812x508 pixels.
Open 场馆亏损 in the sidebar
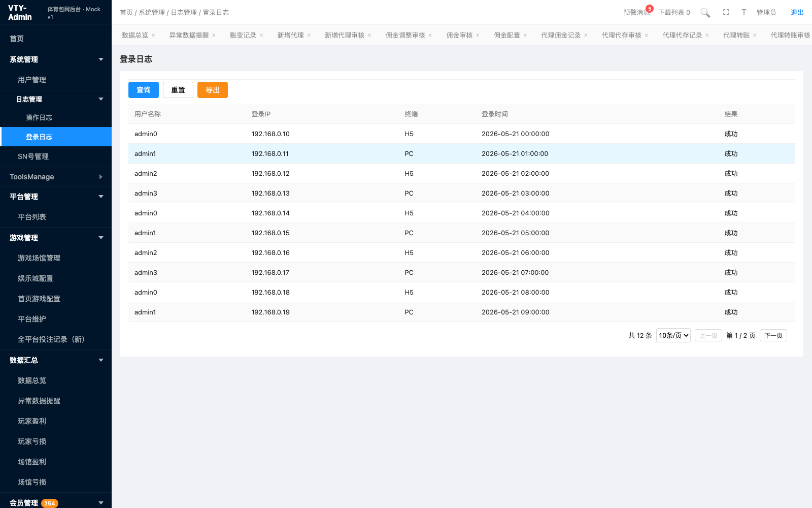(x=56, y=482)
